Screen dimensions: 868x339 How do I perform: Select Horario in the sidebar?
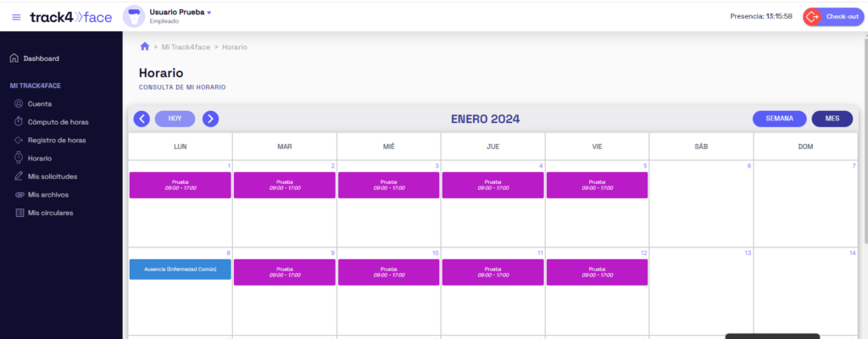coord(39,158)
